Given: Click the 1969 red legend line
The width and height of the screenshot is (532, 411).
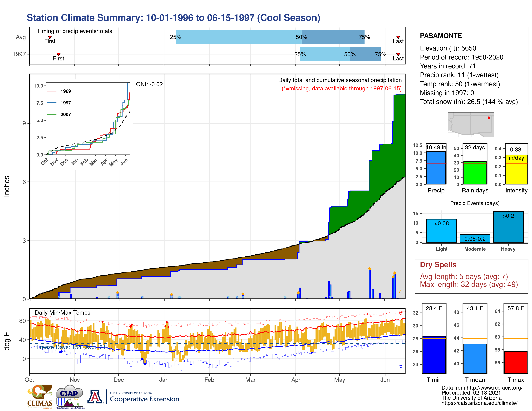Looking at the screenshot, I should coord(52,91).
